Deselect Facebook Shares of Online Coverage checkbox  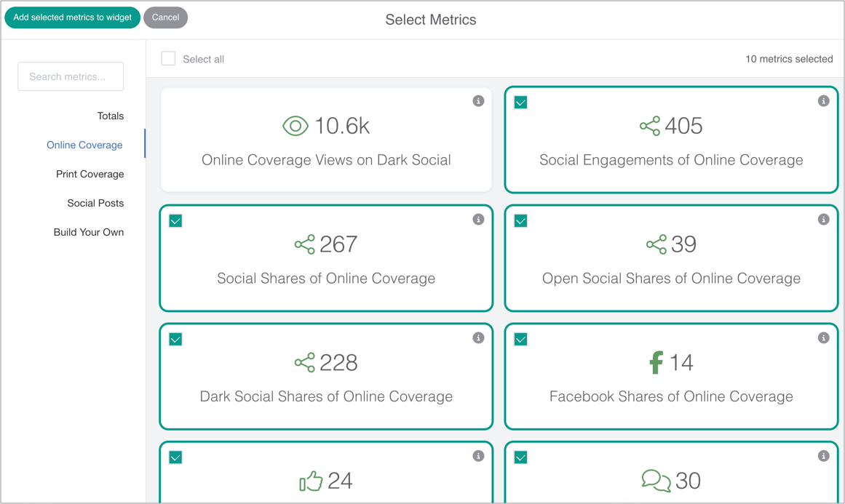[520, 340]
